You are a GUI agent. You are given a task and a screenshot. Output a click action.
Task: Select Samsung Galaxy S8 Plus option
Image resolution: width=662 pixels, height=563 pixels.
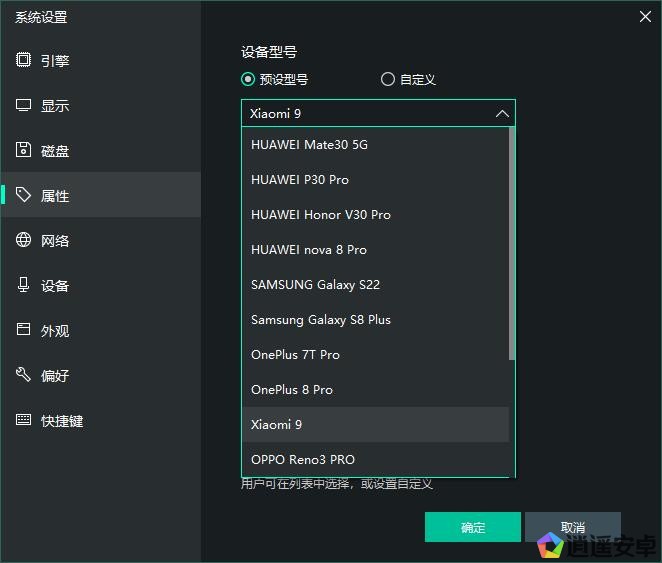(x=376, y=320)
